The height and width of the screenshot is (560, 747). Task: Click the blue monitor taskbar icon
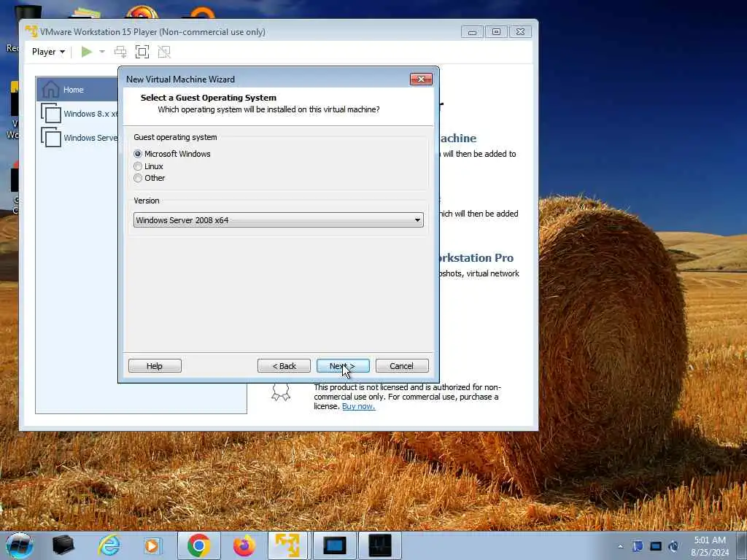pyautogui.click(x=334, y=545)
